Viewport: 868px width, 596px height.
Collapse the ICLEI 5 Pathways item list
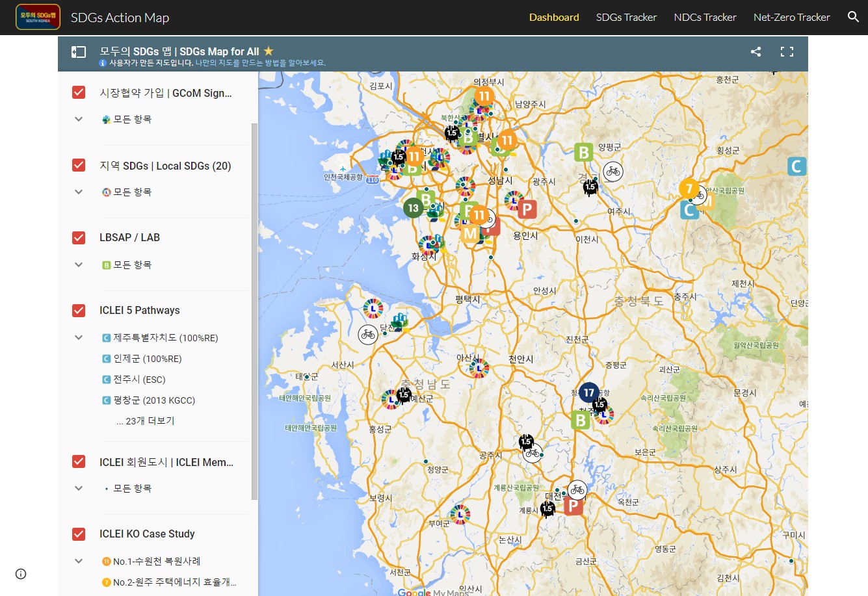[79, 337]
